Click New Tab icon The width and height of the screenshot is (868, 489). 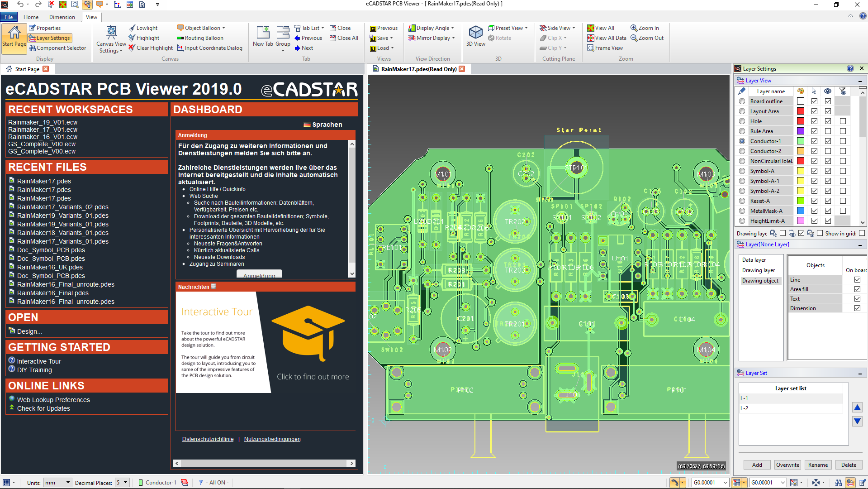click(263, 36)
